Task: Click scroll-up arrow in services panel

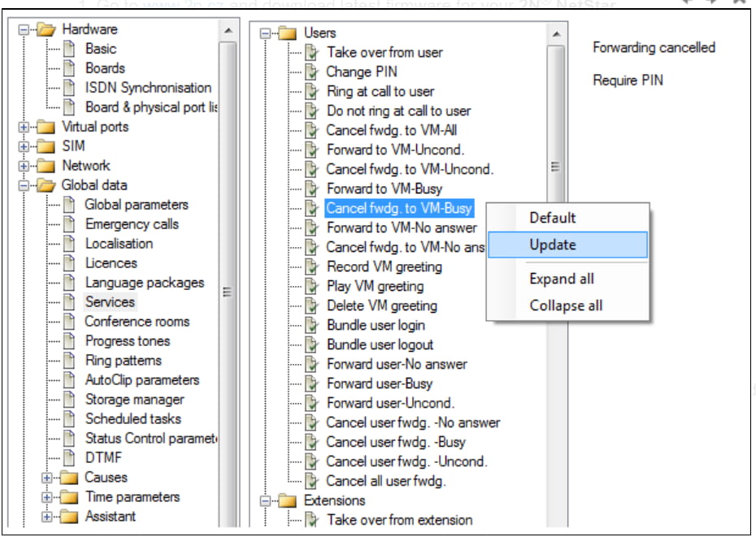Action: 556,34
